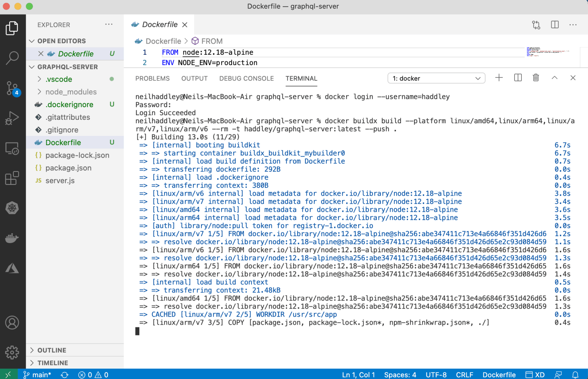Close the Dockerfile editor tab

[185, 25]
